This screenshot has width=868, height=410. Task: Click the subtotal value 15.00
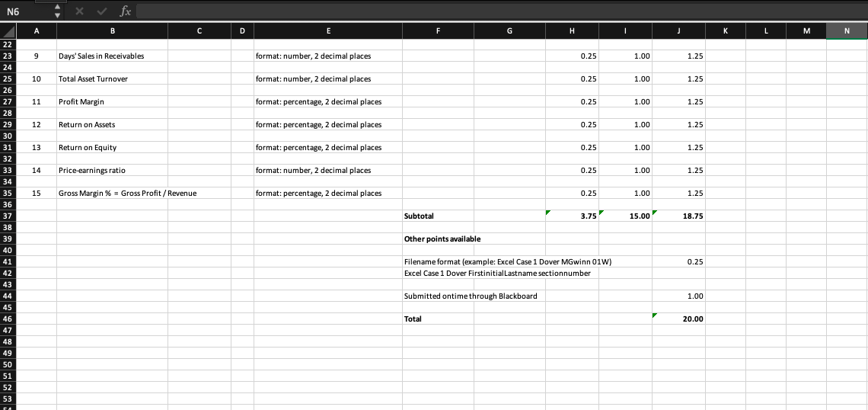[626, 216]
